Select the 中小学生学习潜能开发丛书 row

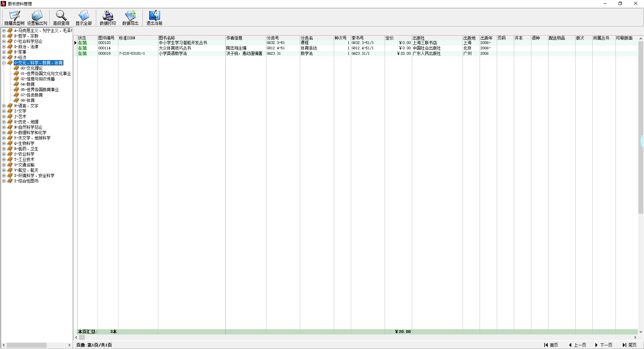click(358, 43)
